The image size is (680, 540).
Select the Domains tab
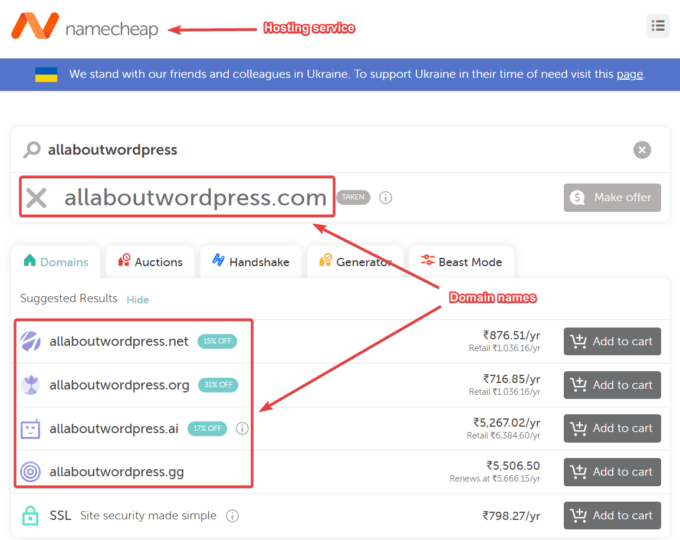pos(56,262)
